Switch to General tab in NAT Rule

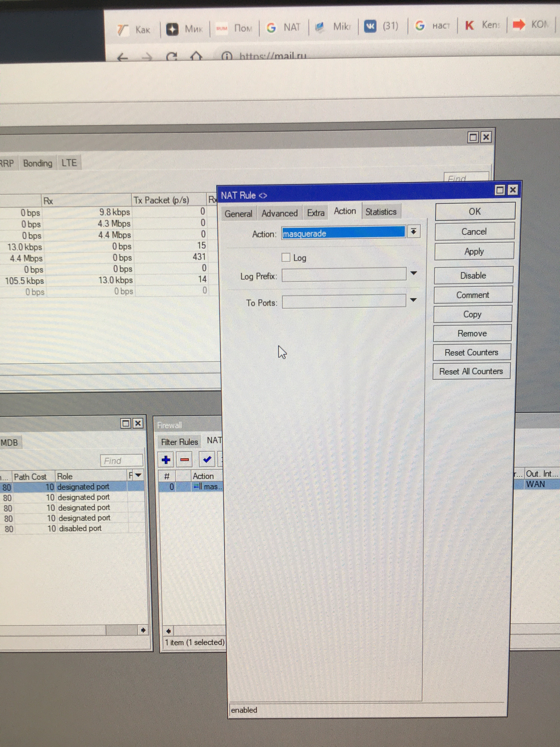(x=238, y=214)
